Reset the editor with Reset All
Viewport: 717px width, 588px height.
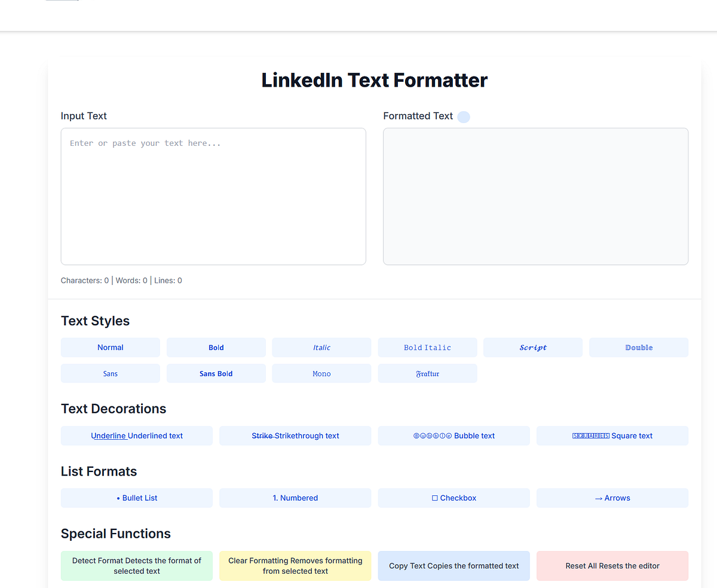(612, 565)
